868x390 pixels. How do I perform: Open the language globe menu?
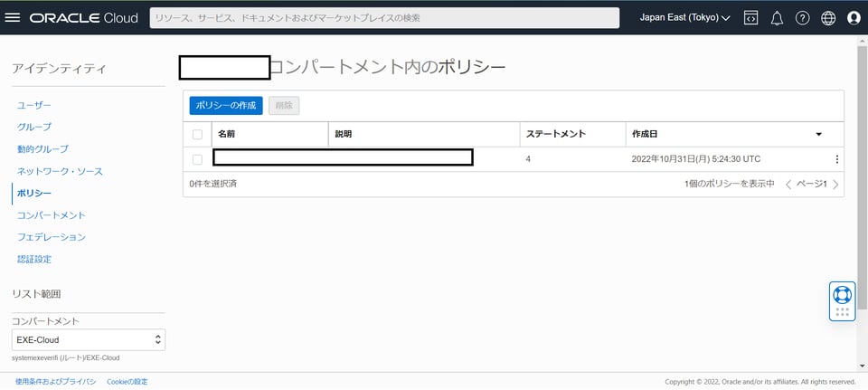828,18
